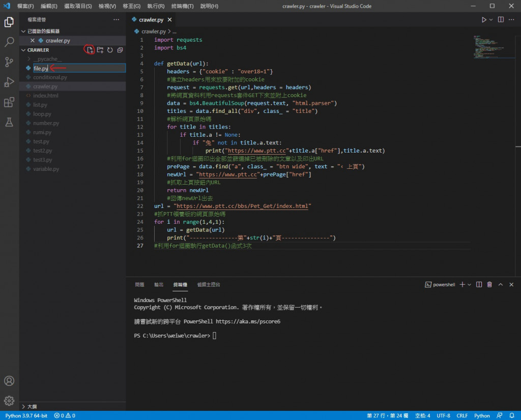Change the CRLF end of line sequence
The image size is (521, 420).
click(x=462, y=416)
